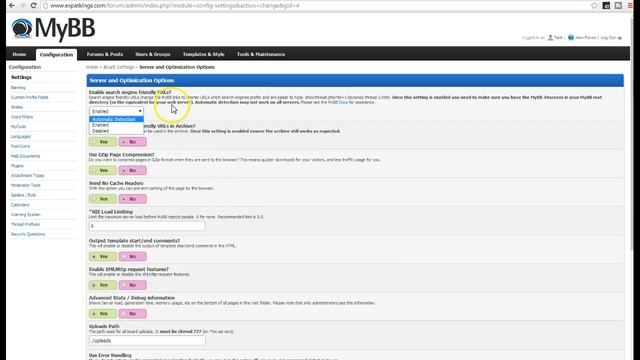640x360 pixels.
Task: Open the gray extension icon next to the menu
Action: tap(618, 5)
